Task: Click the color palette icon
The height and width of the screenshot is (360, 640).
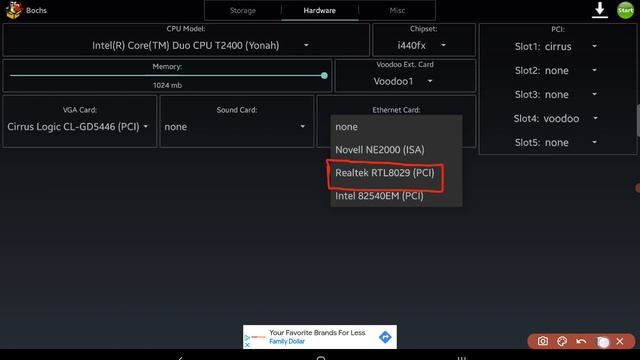Action: coord(562,341)
